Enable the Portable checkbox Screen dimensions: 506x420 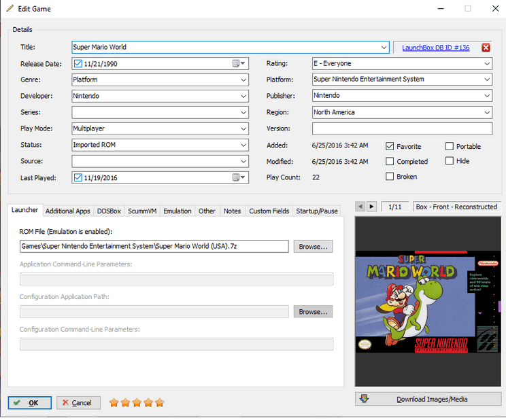click(449, 146)
